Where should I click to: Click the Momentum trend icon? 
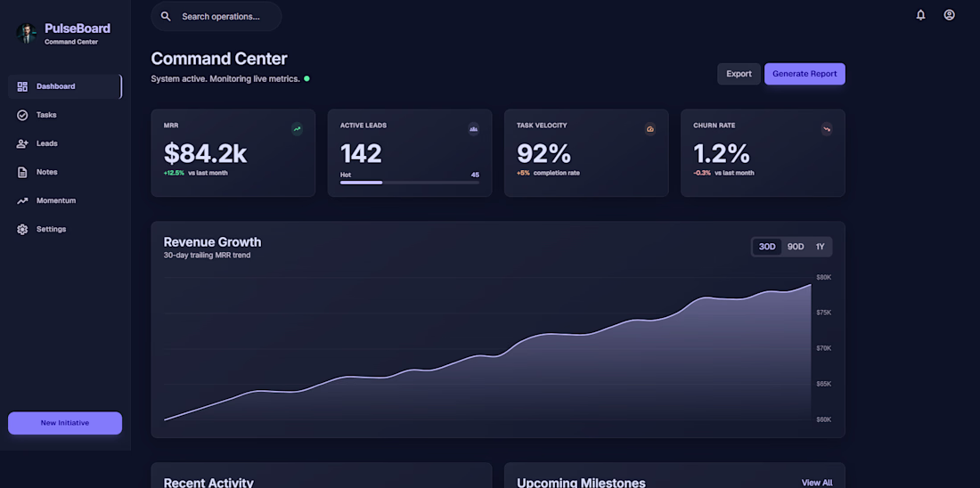point(22,201)
